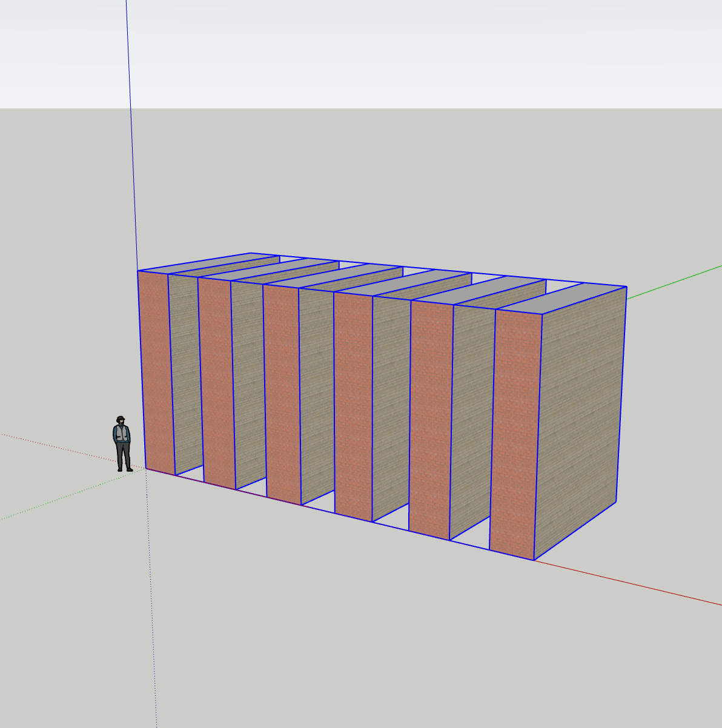Image resolution: width=722 pixels, height=728 pixels.
Task: Click the second brick front face from the left
Action: (217, 383)
